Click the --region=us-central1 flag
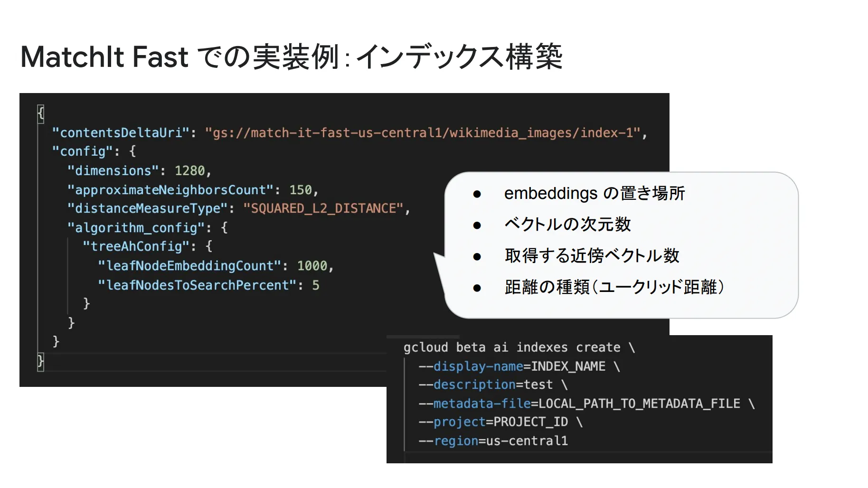 (x=493, y=441)
